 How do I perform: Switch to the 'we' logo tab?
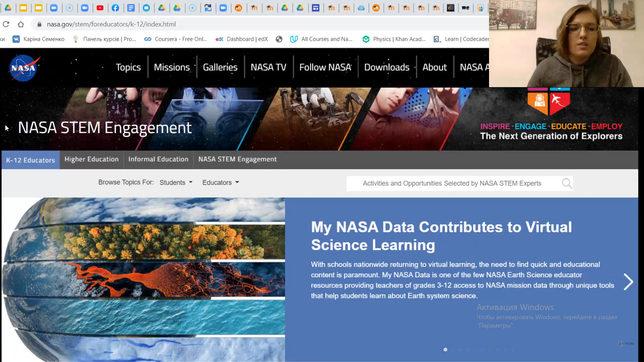466,8
